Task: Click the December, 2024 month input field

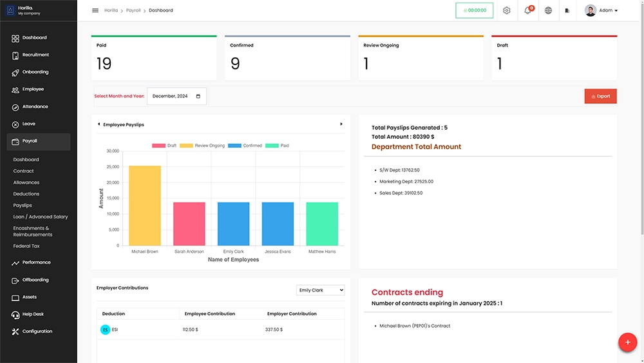Action: point(171,96)
